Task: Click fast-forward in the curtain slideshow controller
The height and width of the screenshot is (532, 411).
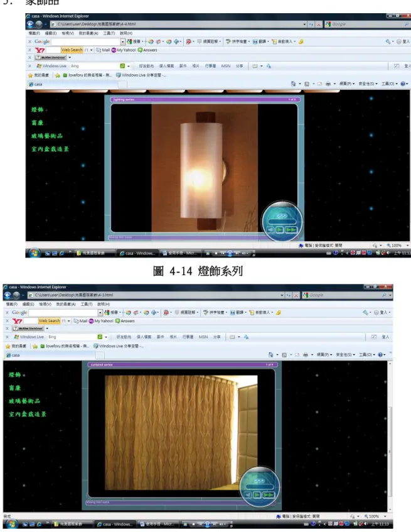Action: [x=268, y=495]
